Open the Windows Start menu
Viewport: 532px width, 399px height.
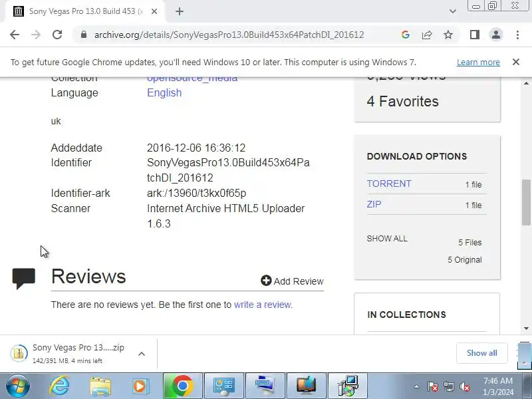tap(17, 386)
